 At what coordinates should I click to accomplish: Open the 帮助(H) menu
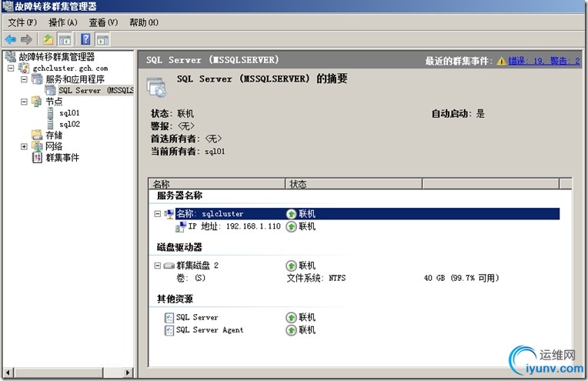pos(144,22)
